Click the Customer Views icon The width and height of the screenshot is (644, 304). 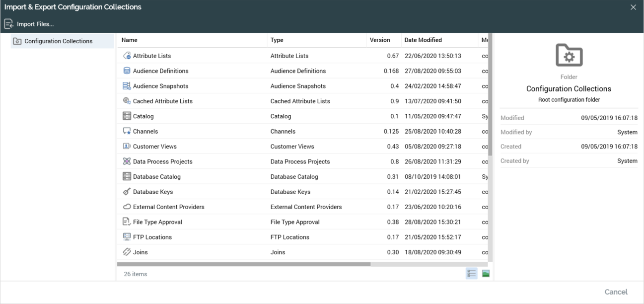pos(127,147)
